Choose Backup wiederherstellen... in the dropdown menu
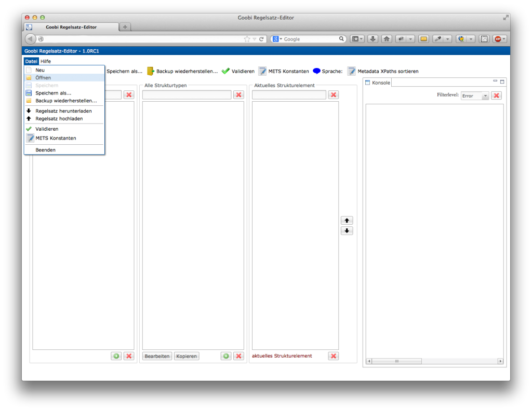 tap(64, 101)
